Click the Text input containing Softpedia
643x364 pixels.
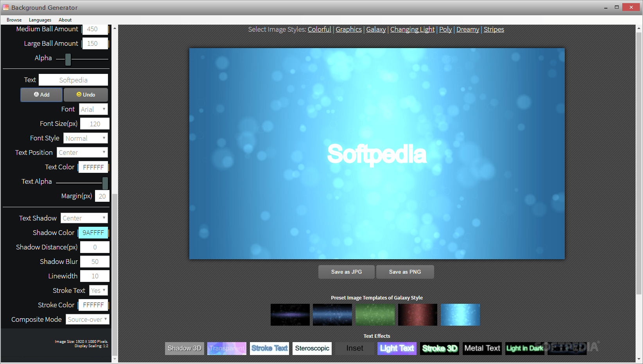pos(73,80)
